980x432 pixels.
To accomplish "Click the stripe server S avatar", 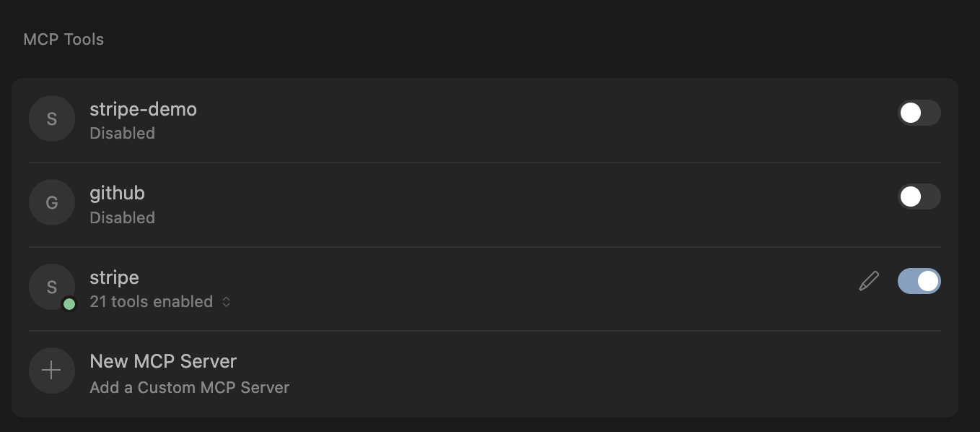I will pyautogui.click(x=52, y=287).
